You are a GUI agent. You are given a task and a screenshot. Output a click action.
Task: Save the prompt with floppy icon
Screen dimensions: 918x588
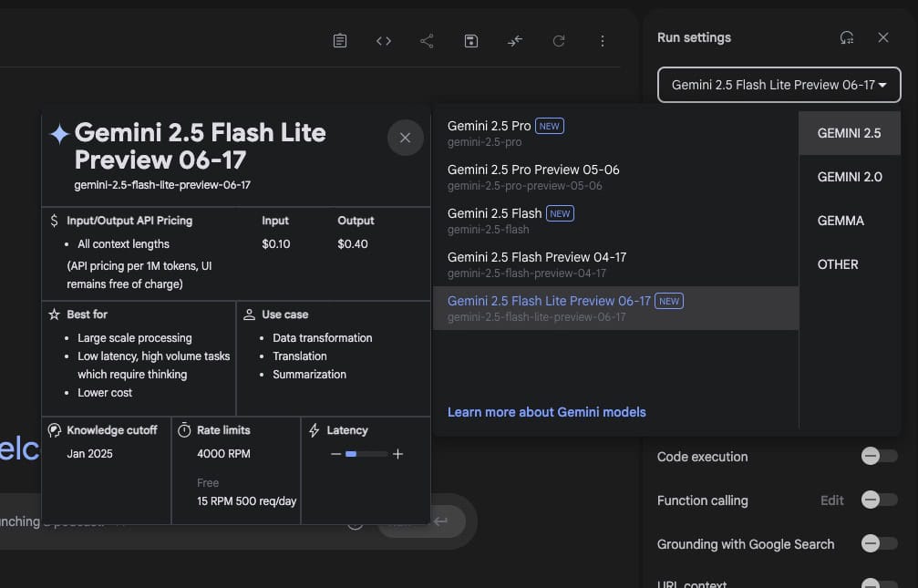470,41
